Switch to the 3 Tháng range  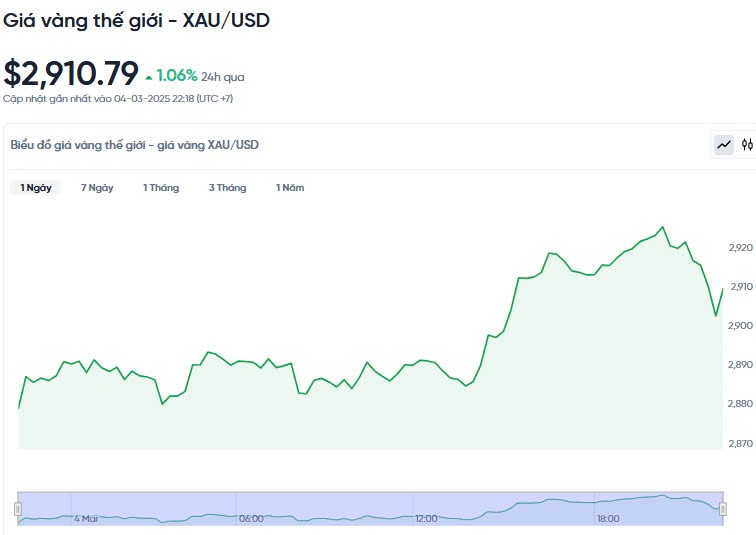(227, 188)
